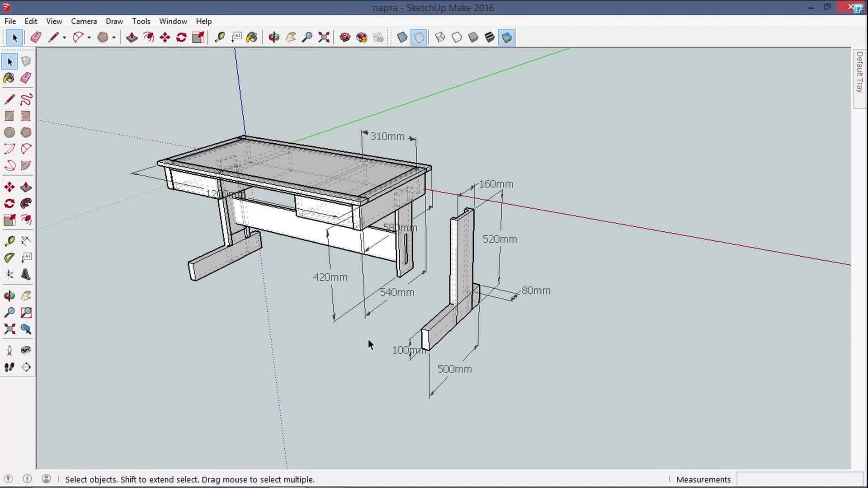This screenshot has width=868, height=488.
Task: Open the Camera menu
Action: [x=84, y=21]
